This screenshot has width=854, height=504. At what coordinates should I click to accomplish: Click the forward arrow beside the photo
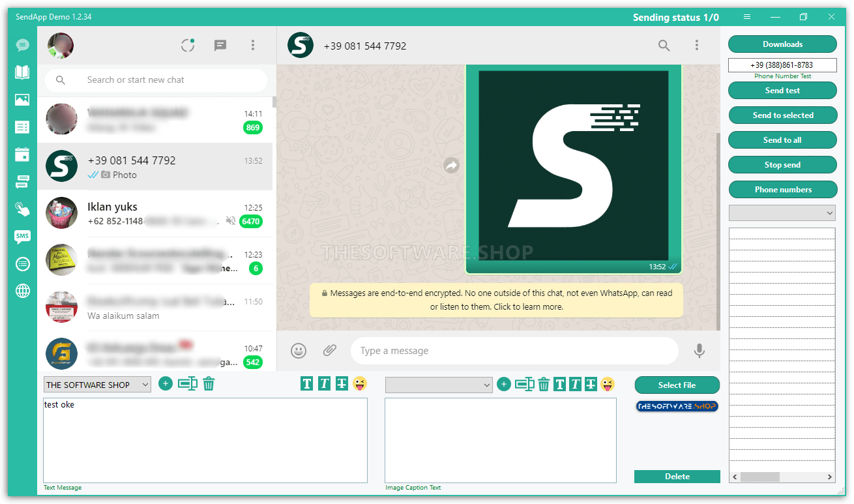tap(452, 166)
